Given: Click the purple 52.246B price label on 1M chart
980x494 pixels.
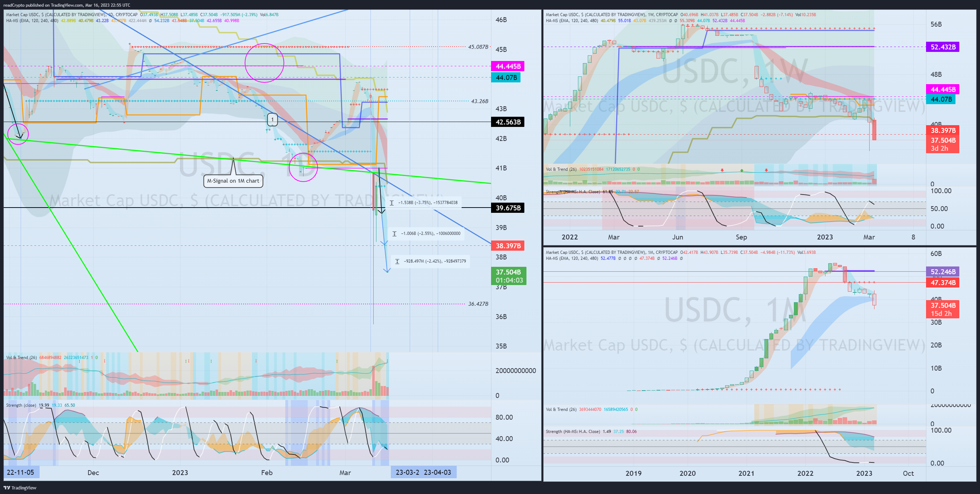Looking at the screenshot, I should tap(943, 272).
